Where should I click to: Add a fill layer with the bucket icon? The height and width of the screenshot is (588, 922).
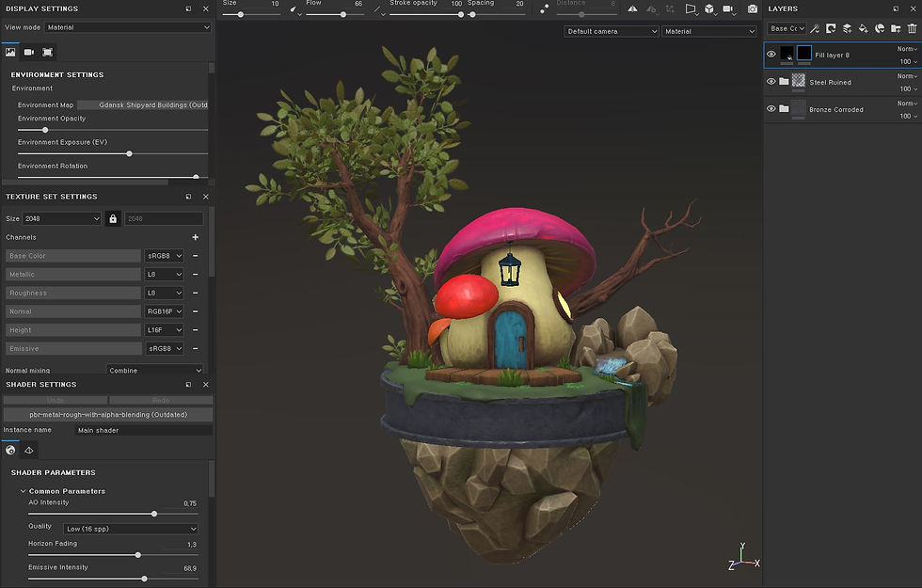point(863,28)
